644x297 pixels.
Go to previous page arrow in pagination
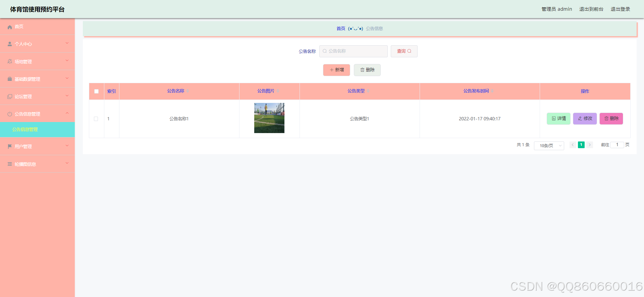point(573,145)
